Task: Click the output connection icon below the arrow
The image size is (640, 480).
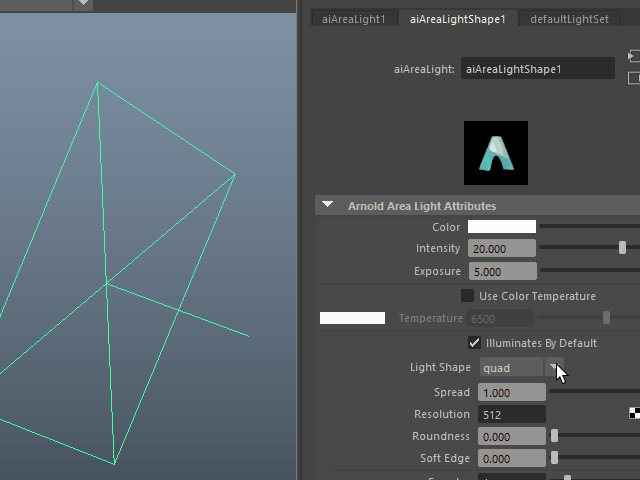Action: (x=633, y=78)
